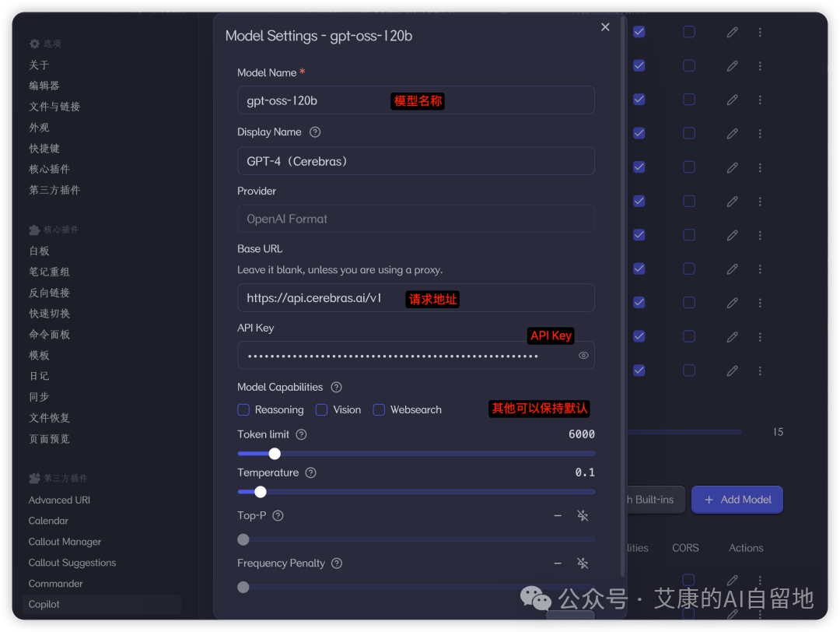Open the Provider OpenAI Format dropdown

coord(415,219)
